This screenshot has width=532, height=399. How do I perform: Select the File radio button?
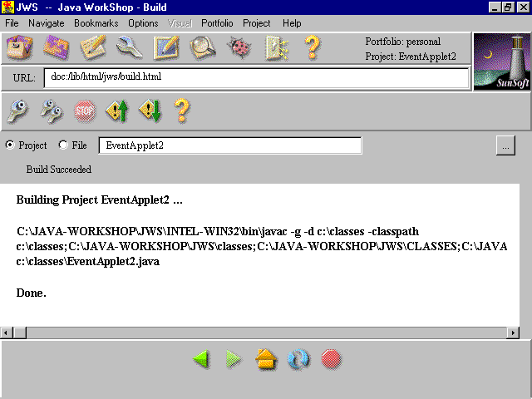(63, 145)
